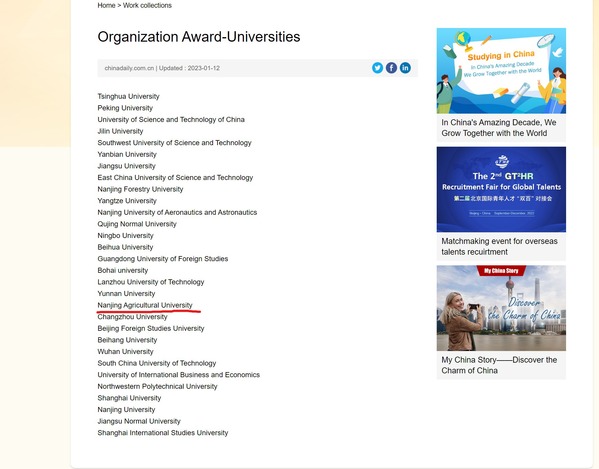This screenshot has width=599, height=469.
Task: Go to Home in the breadcrumb
Action: 106,5
